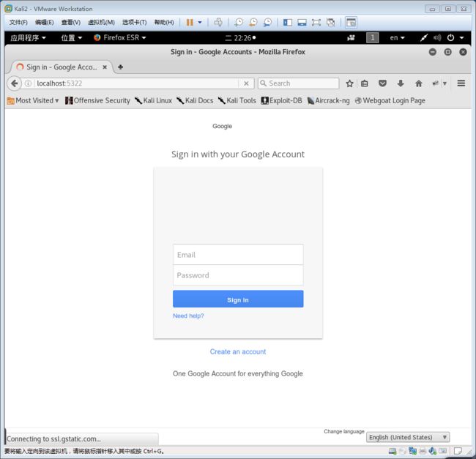Viewport: 476px width, 459px height.
Task: Click the Need help? link
Action: [x=188, y=316]
